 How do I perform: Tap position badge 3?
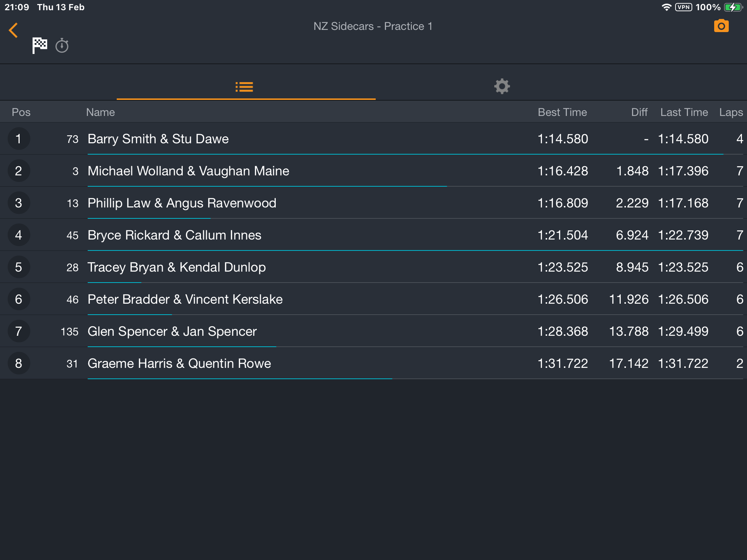point(19,203)
